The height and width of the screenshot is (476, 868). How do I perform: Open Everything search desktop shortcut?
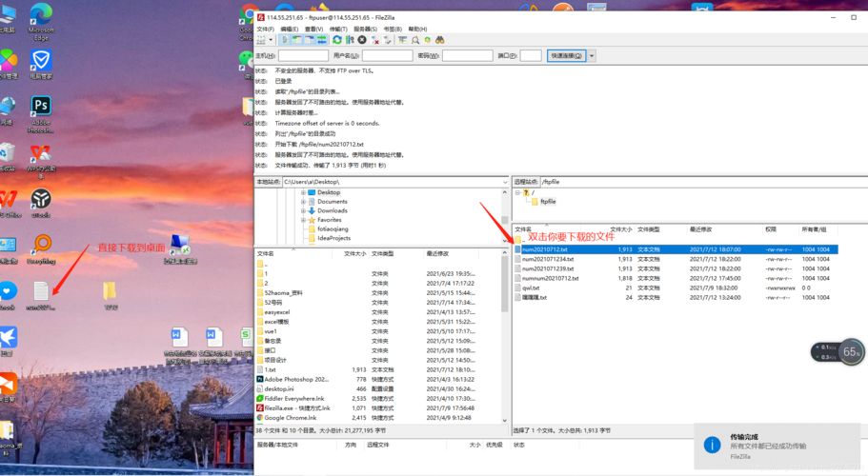(x=41, y=249)
